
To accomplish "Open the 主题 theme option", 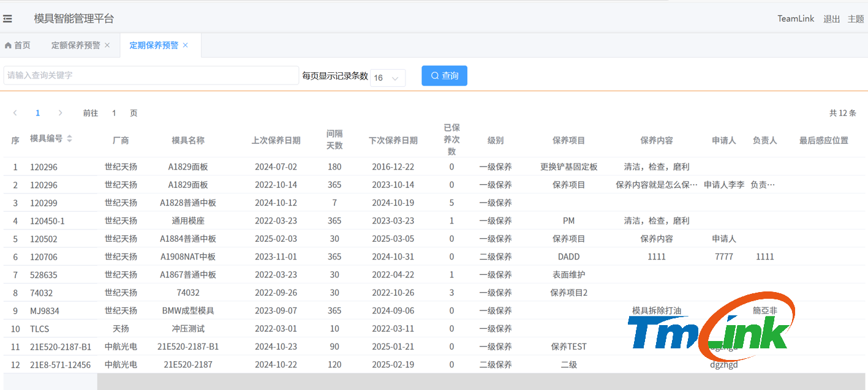I will click(x=856, y=19).
